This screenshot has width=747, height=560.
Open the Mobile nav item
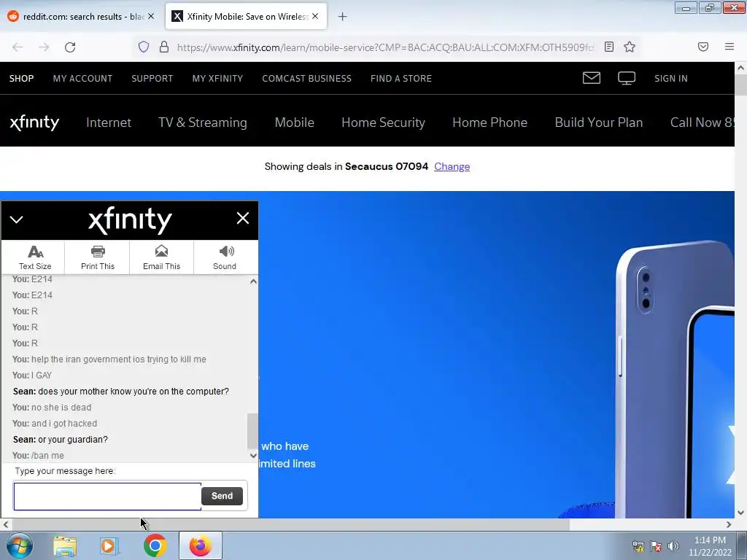coord(295,122)
